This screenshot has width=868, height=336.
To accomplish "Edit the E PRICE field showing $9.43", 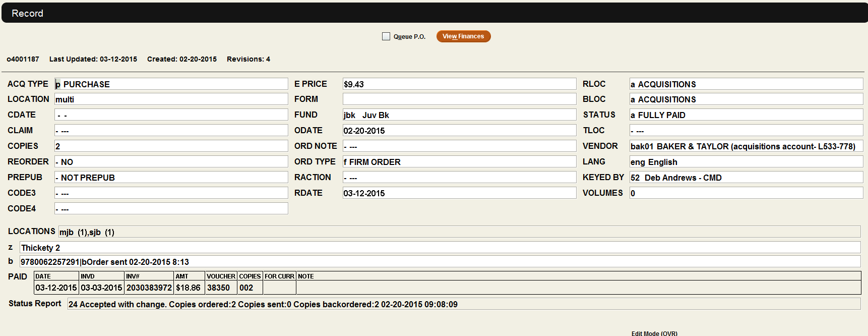I will [459, 84].
